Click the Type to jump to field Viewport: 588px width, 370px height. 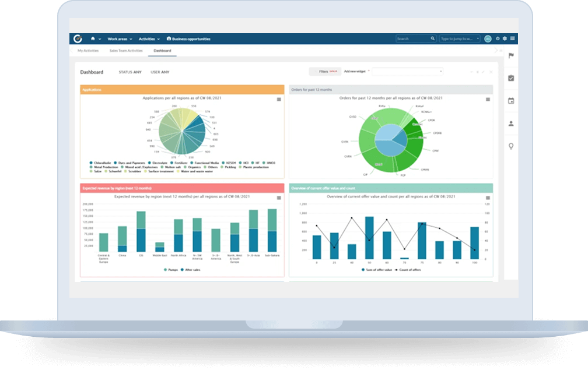click(460, 39)
